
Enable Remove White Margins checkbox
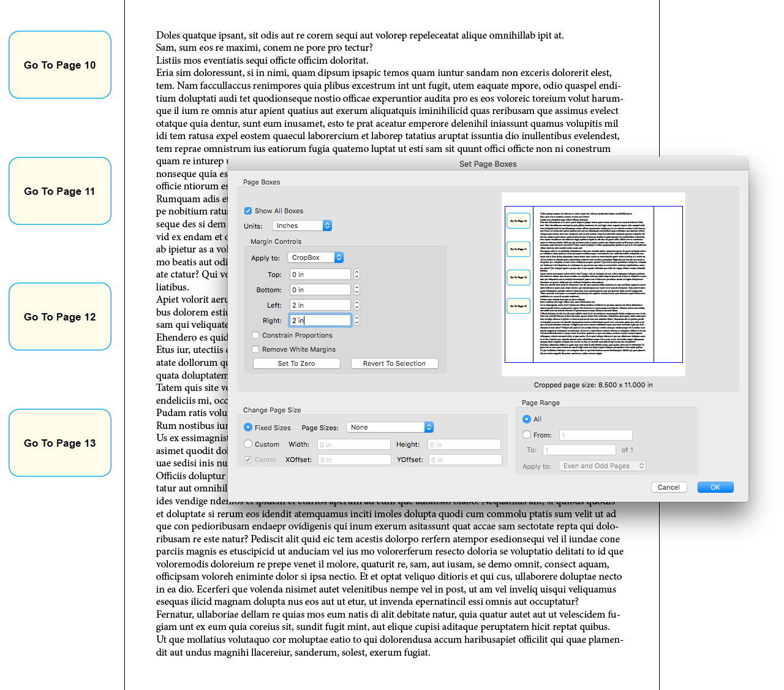pyautogui.click(x=255, y=349)
